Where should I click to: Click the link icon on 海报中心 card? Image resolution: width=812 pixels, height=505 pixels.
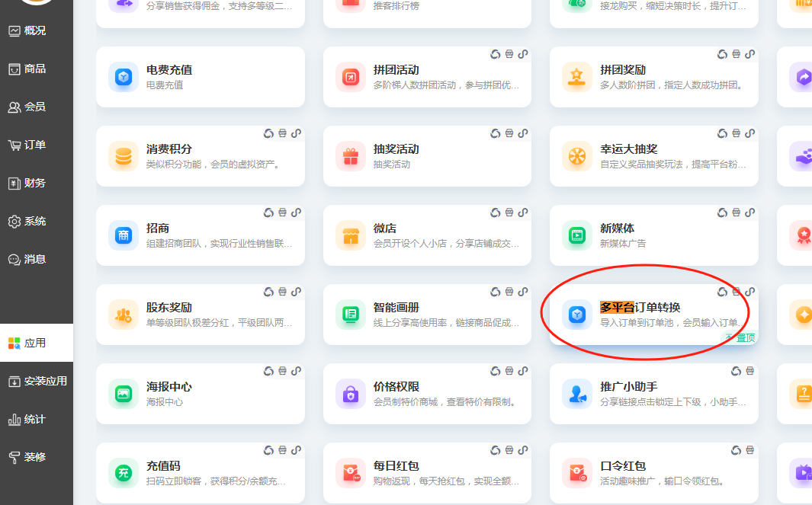pos(297,370)
